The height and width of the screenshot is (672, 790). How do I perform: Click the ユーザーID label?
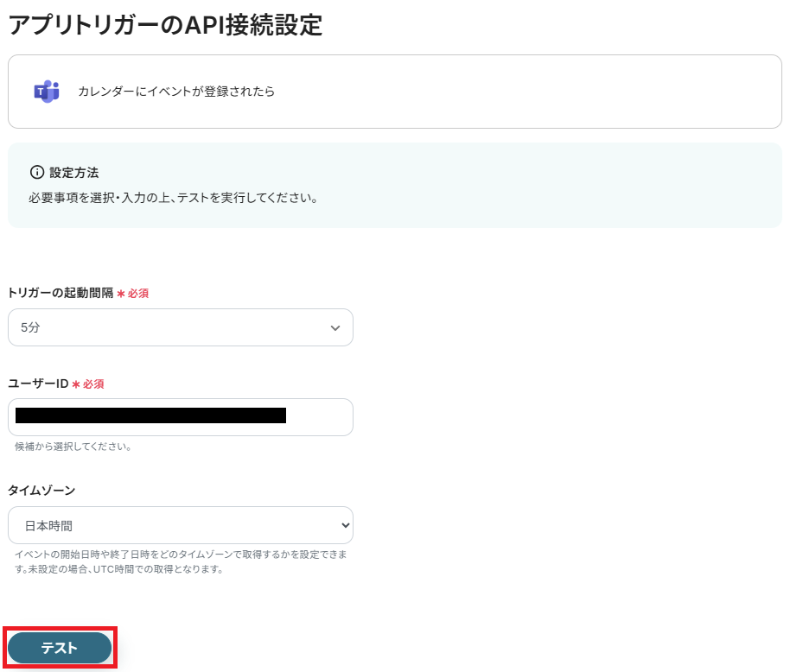tap(38, 384)
